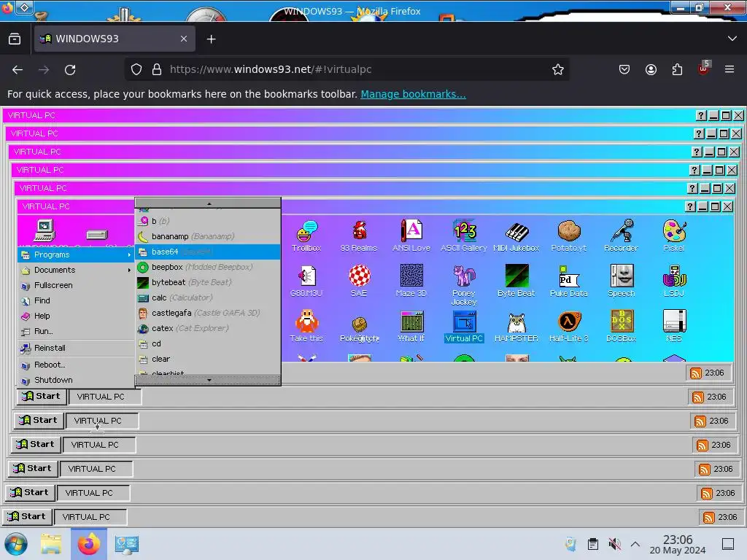Open the Maze 3D icon

pyautogui.click(x=411, y=281)
